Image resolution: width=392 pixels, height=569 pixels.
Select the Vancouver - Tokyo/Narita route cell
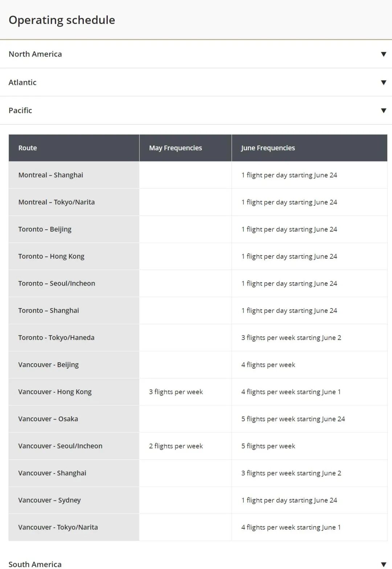point(58,527)
